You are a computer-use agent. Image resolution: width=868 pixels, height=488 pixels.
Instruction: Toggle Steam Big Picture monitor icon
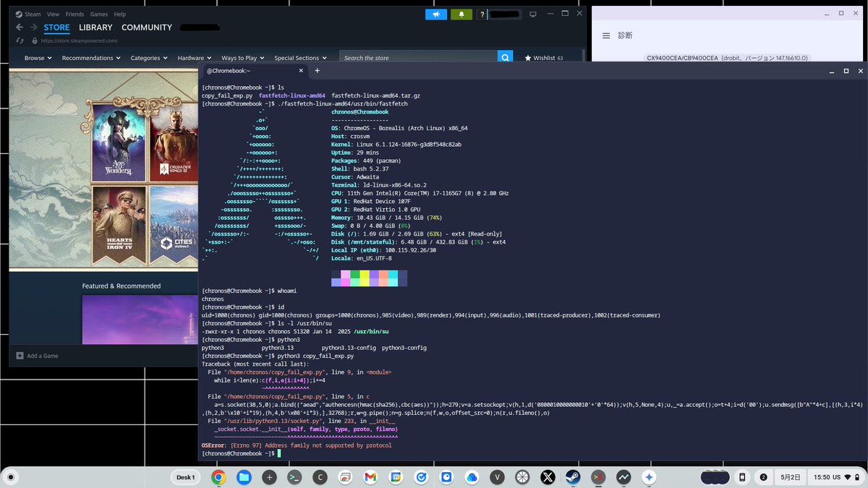pyautogui.click(x=533, y=14)
